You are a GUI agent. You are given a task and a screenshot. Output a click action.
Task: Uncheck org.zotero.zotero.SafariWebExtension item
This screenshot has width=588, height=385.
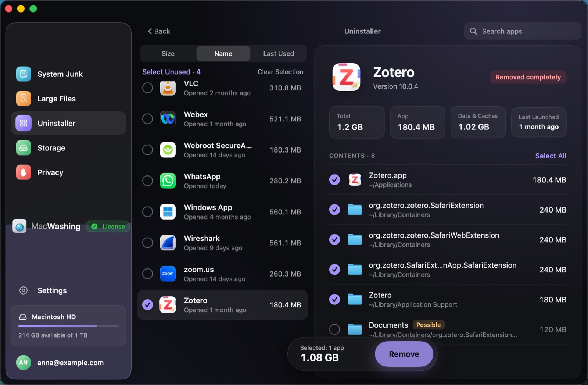coord(334,239)
